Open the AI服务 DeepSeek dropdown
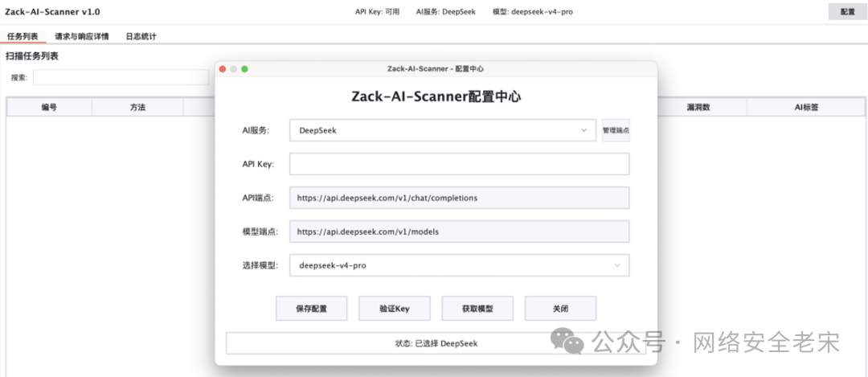 443,131
